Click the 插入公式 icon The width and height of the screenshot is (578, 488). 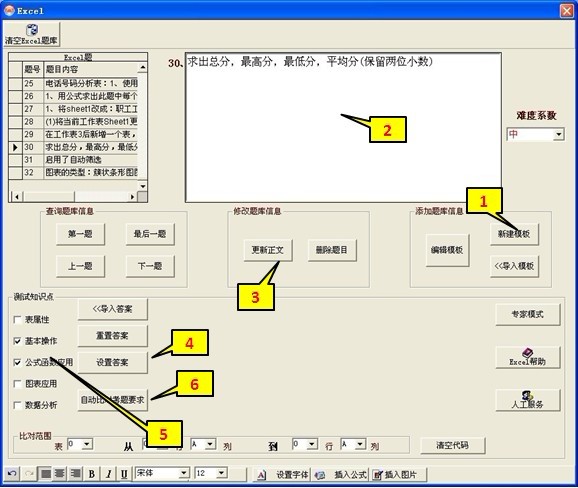320,475
